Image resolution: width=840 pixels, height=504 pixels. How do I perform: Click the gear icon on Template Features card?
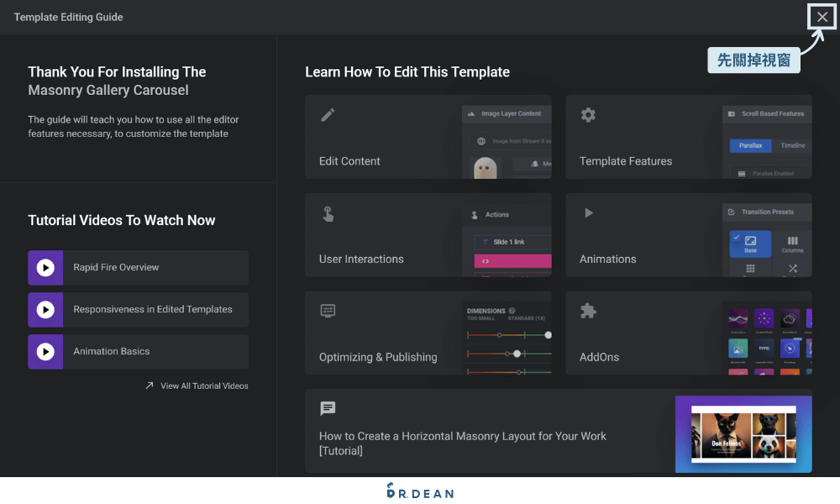(588, 115)
